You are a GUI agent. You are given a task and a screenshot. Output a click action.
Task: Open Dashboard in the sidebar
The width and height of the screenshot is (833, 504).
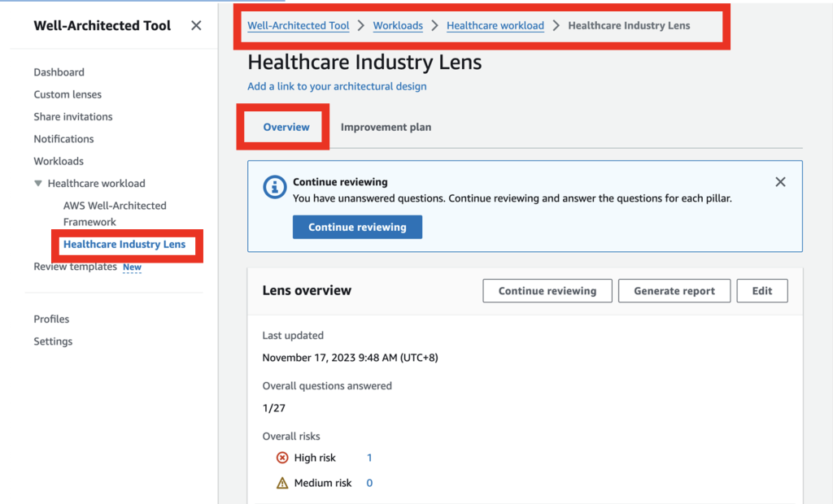click(x=59, y=72)
